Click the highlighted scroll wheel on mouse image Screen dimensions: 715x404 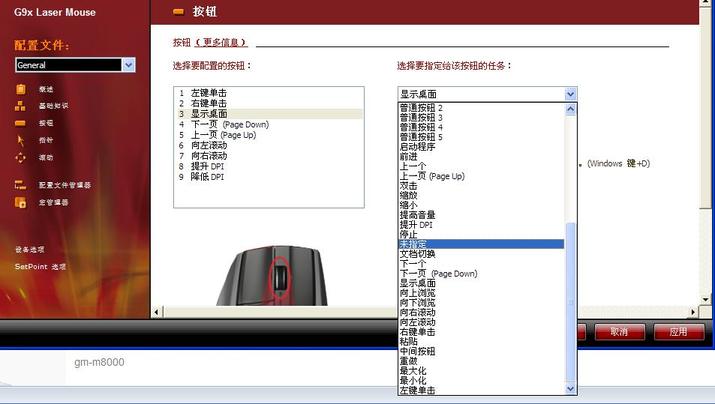[280, 278]
